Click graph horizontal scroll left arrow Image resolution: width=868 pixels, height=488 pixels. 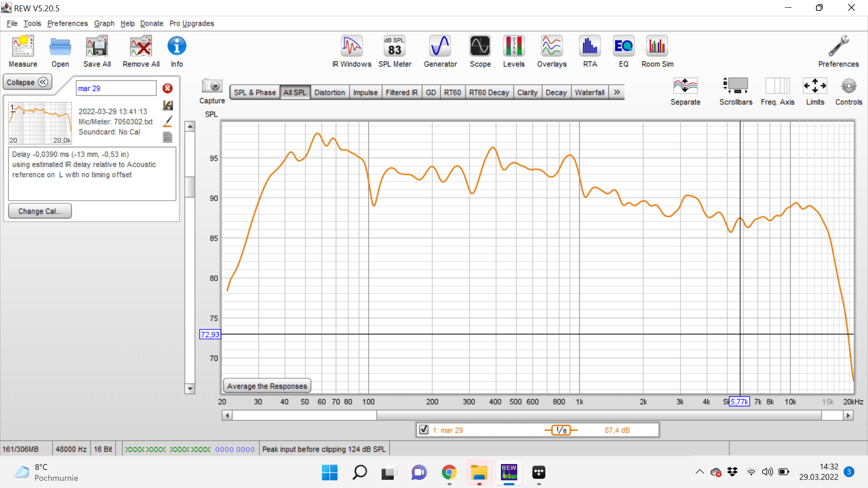tap(227, 415)
